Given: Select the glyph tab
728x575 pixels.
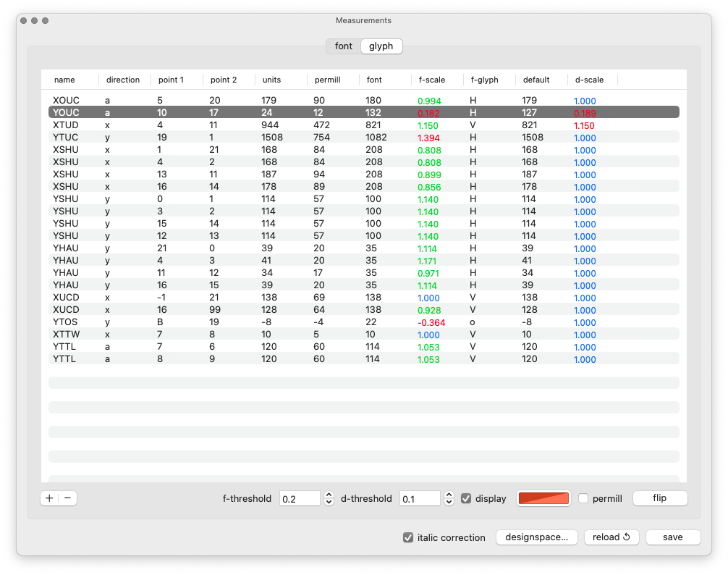Looking at the screenshot, I should pyautogui.click(x=381, y=46).
